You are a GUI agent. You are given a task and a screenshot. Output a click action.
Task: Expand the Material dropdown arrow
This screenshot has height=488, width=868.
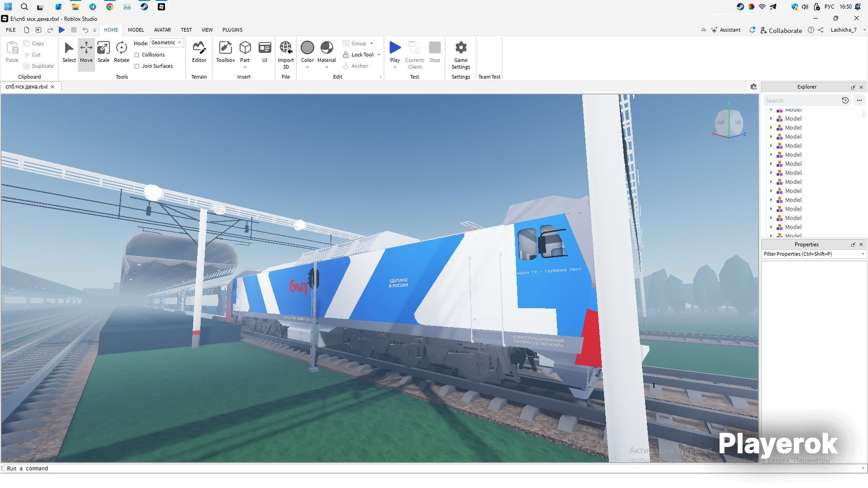327,67
